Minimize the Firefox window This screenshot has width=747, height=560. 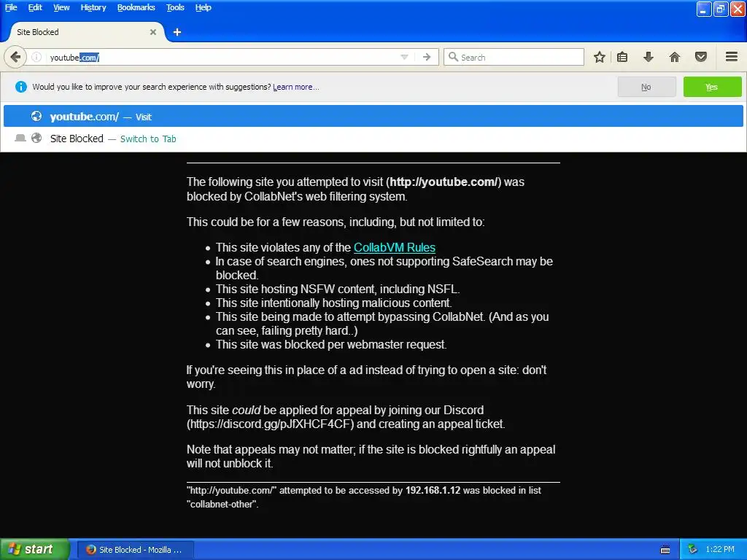[704, 9]
